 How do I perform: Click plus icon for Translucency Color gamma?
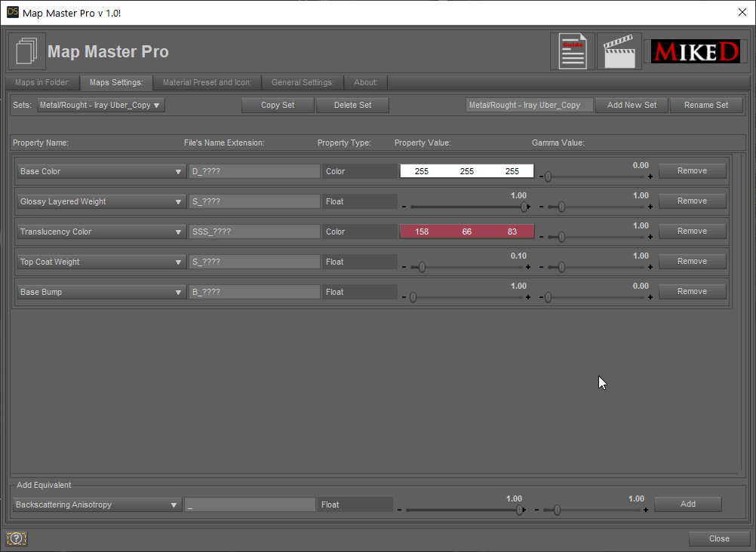click(x=650, y=238)
